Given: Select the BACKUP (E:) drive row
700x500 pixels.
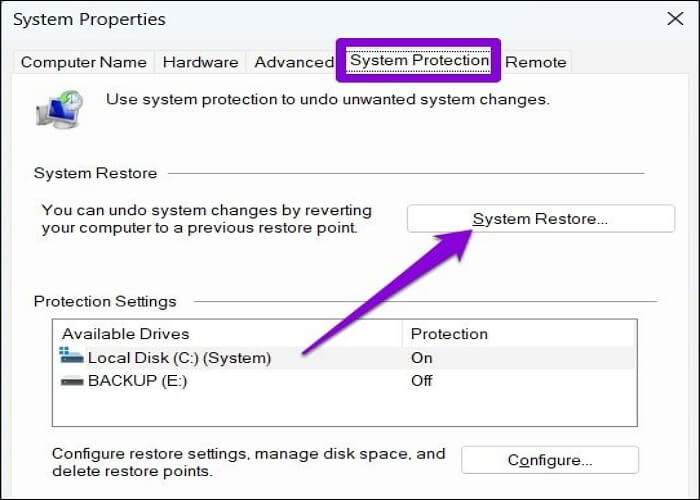Looking at the screenshot, I should point(138,381).
